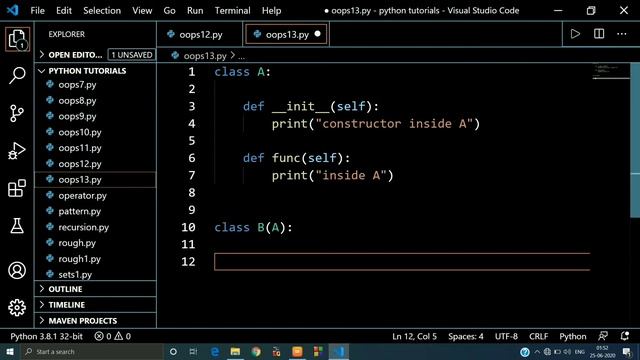
Task: Show hidden tray icons chevron
Action: [x=537, y=351]
